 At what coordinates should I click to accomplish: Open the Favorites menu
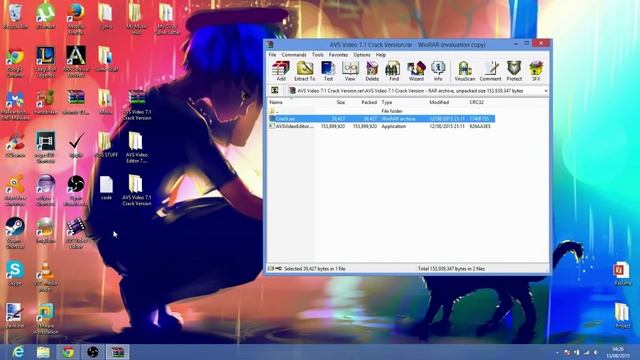pyautogui.click(x=338, y=55)
